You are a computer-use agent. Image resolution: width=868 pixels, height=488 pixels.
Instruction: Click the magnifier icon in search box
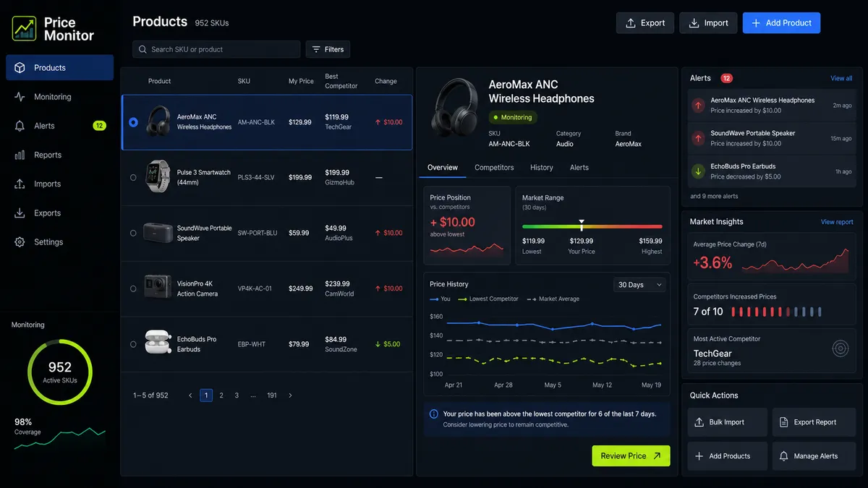point(142,49)
